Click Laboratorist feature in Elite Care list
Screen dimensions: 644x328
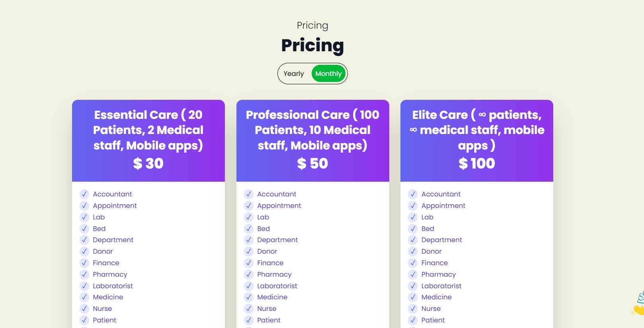[441, 286]
